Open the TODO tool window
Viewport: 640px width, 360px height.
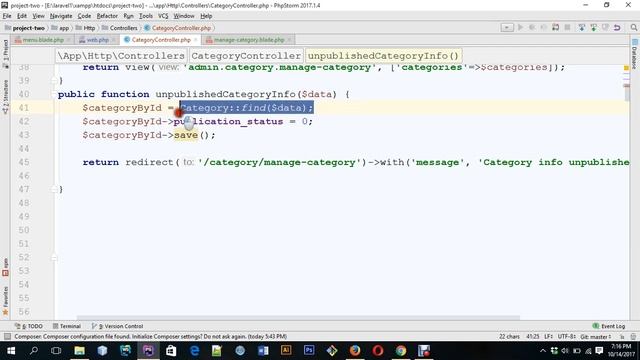click(x=29, y=326)
